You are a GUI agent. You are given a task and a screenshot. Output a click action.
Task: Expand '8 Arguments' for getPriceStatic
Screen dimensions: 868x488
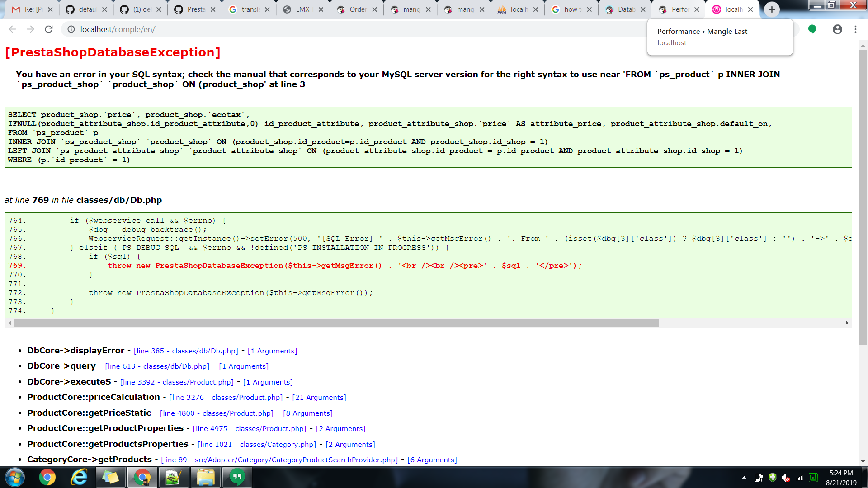(307, 413)
